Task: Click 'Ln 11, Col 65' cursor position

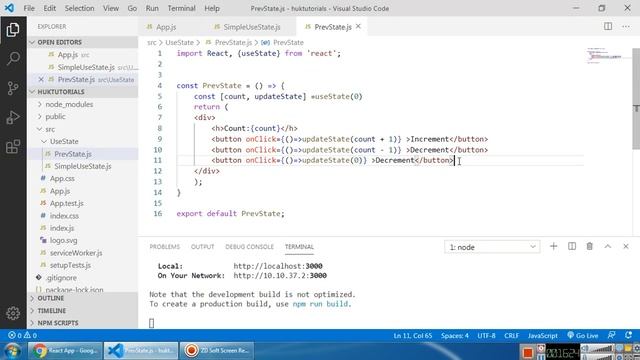Action: coord(413,335)
